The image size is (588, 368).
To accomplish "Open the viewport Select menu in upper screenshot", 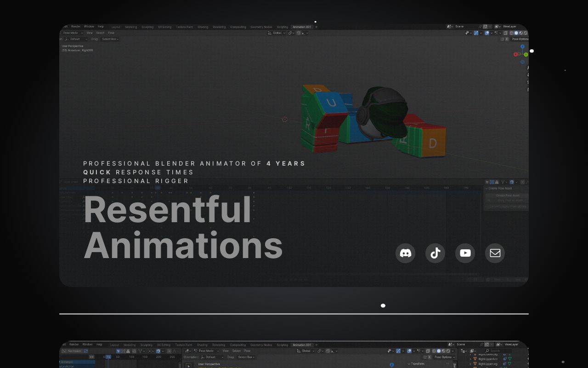I will (x=100, y=33).
